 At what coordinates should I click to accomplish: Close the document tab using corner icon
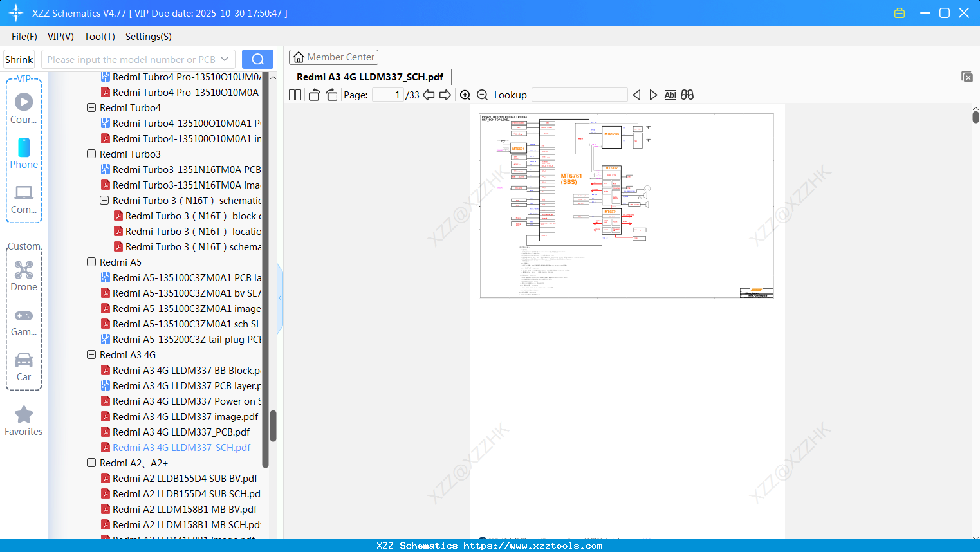click(x=967, y=77)
